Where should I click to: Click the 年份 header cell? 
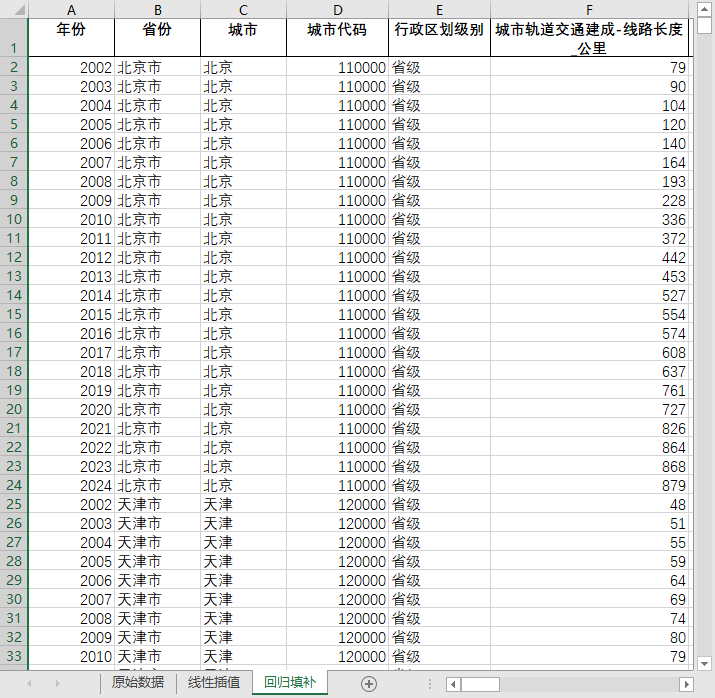[71, 38]
